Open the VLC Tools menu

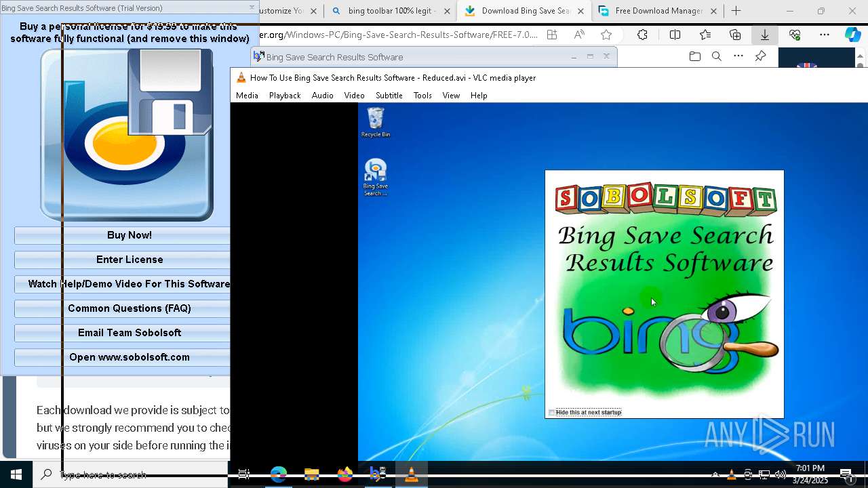tap(422, 96)
